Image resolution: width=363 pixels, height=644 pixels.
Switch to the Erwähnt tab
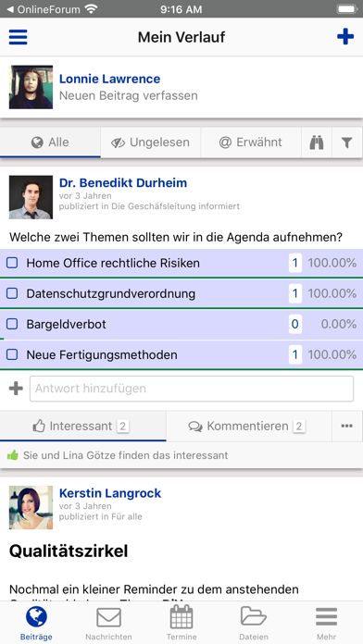click(251, 142)
